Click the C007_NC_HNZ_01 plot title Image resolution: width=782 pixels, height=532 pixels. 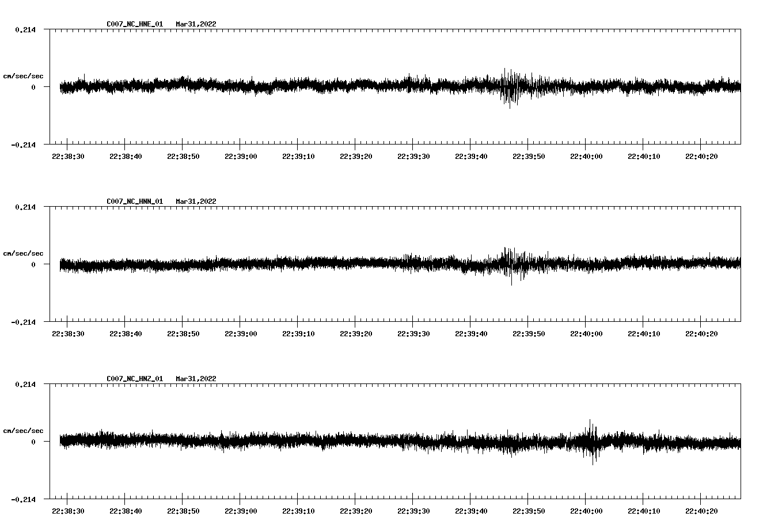coord(135,379)
